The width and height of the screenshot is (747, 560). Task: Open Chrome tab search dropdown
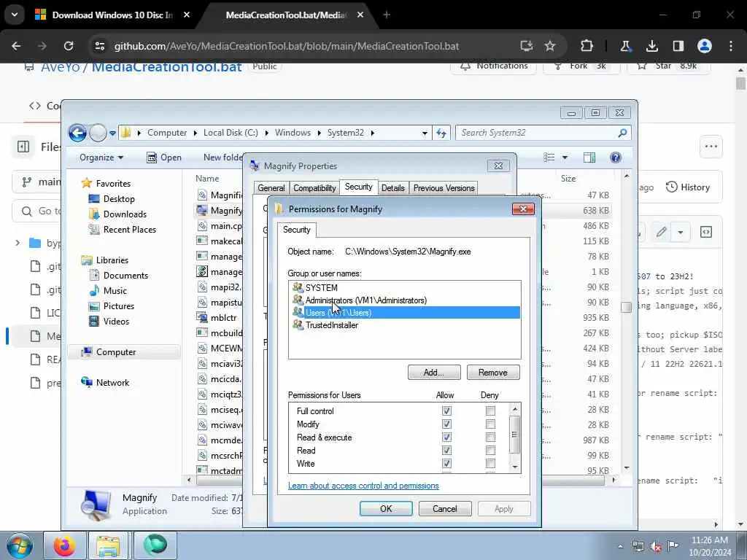[x=15, y=15]
